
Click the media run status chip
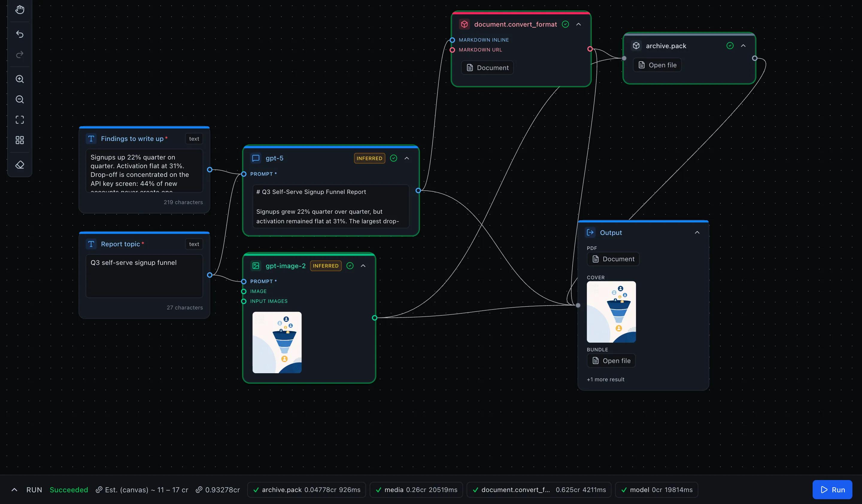click(416, 490)
